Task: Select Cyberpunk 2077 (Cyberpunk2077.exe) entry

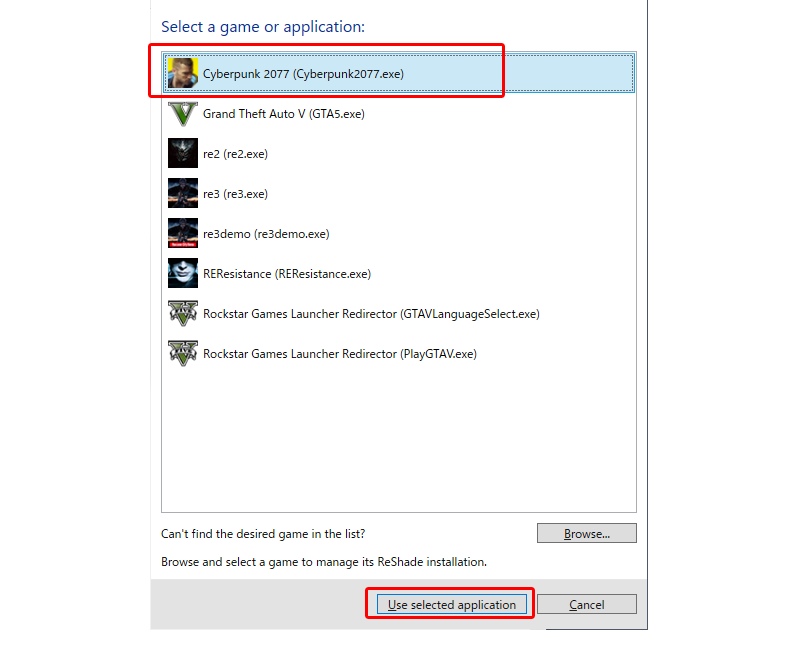Action: (x=399, y=73)
